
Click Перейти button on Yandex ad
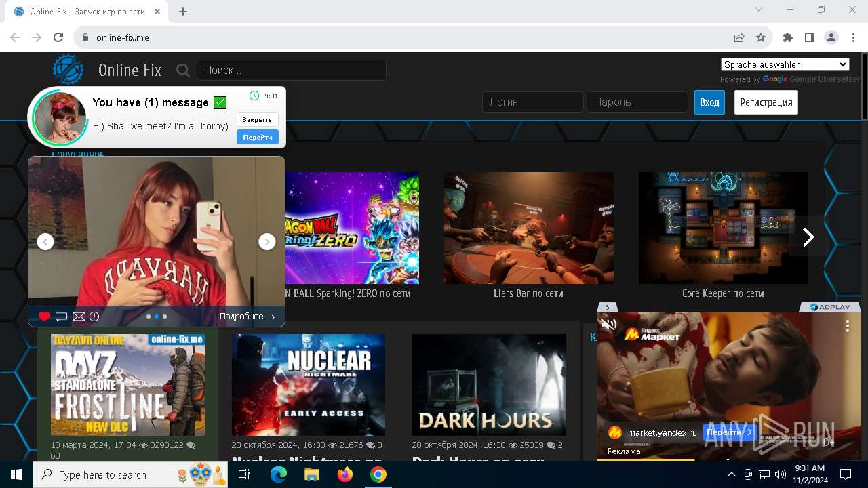point(729,432)
